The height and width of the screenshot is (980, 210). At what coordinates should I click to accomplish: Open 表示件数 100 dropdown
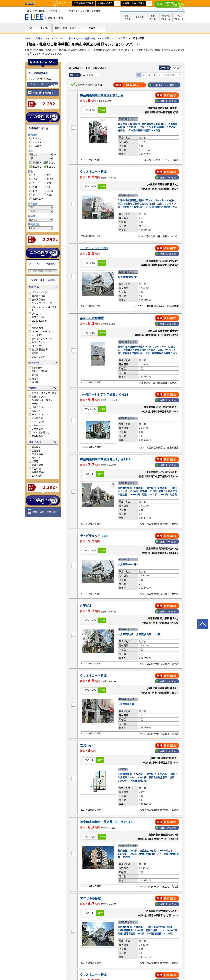pyautogui.click(x=176, y=68)
